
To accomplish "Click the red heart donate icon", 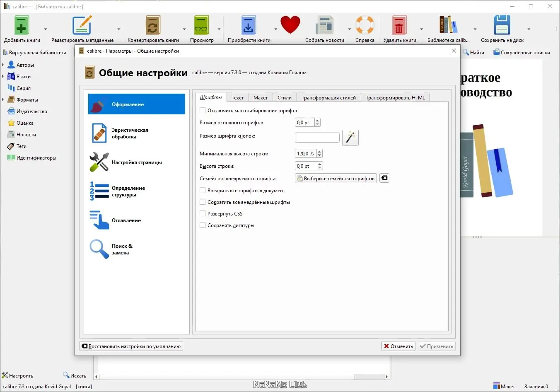I will [x=290, y=25].
